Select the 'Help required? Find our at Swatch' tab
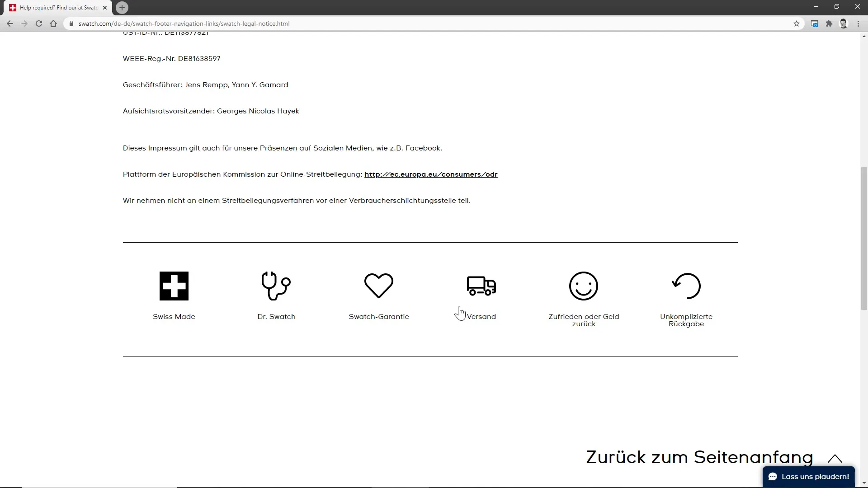The width and height of the screenshot is (868, 488). coord(58,8)
